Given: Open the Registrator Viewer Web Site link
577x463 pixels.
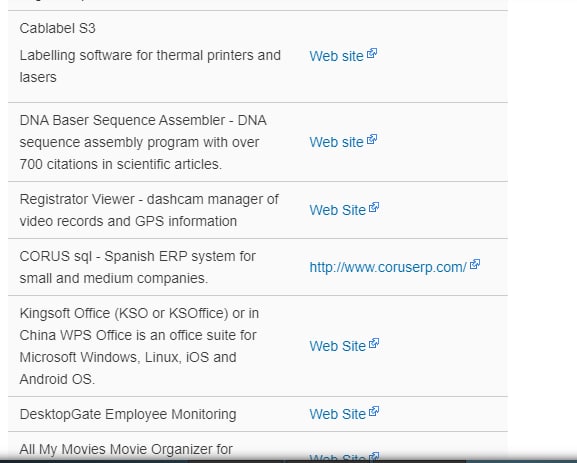Looking at the screenshot, I should click(x=337, y=210).
